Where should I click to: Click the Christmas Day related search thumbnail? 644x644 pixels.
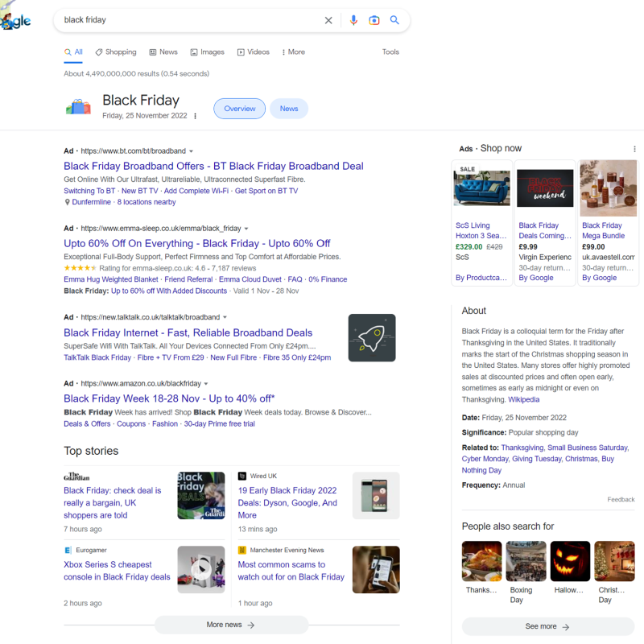(x=614, y=561)
